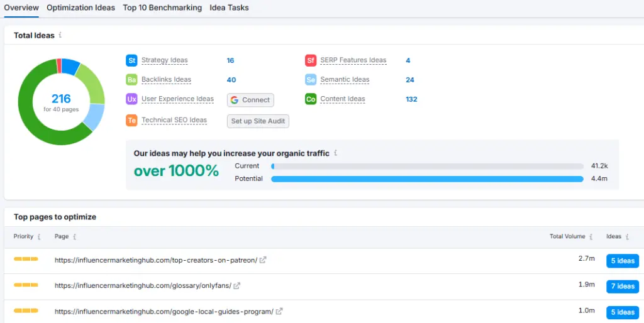The height and width of the screenshot is (323, 644).
Task: Click the Content Ideas 'Co' icon
Action: [x=311, y=99]
